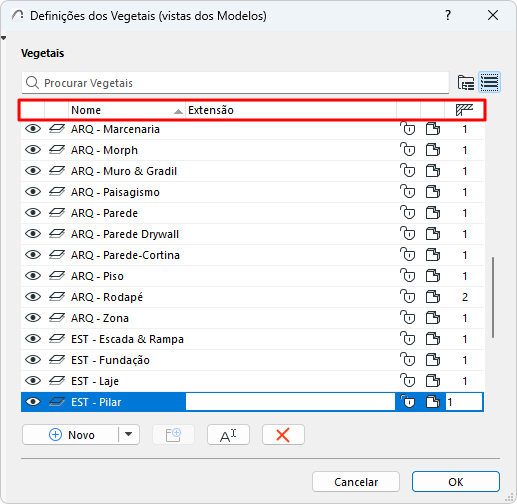Lock the ARQ - Parede layer
This screenshot has height=504, width=517.
point(408,213)
